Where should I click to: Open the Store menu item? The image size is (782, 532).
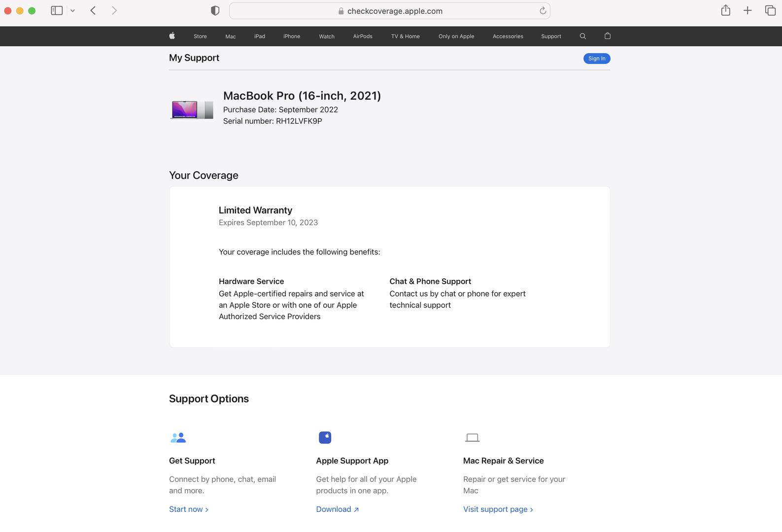point(200,36)
